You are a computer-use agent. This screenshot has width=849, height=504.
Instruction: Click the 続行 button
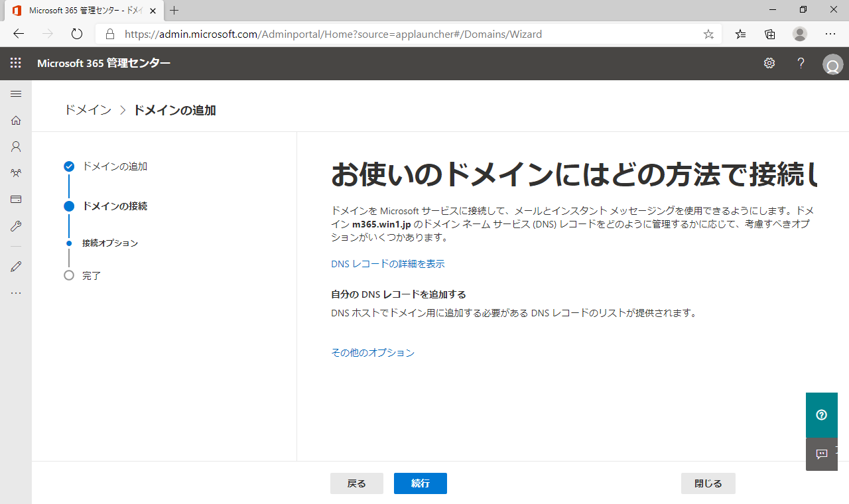tap(421, 483)
